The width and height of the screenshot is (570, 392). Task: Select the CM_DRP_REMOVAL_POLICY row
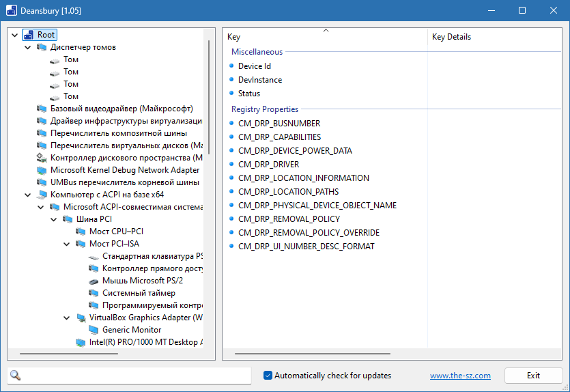392,219
